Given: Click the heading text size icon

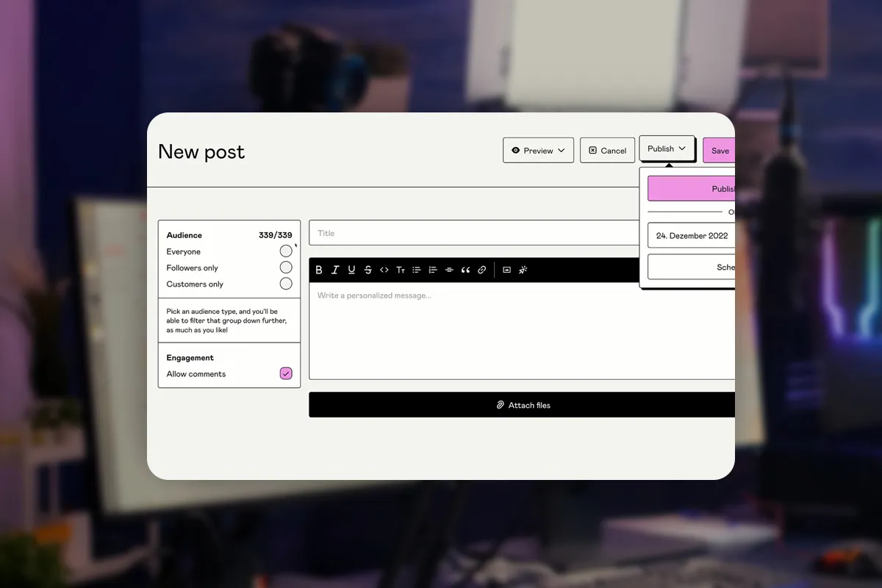Looking at the screenshot, I should click(400, 270).
